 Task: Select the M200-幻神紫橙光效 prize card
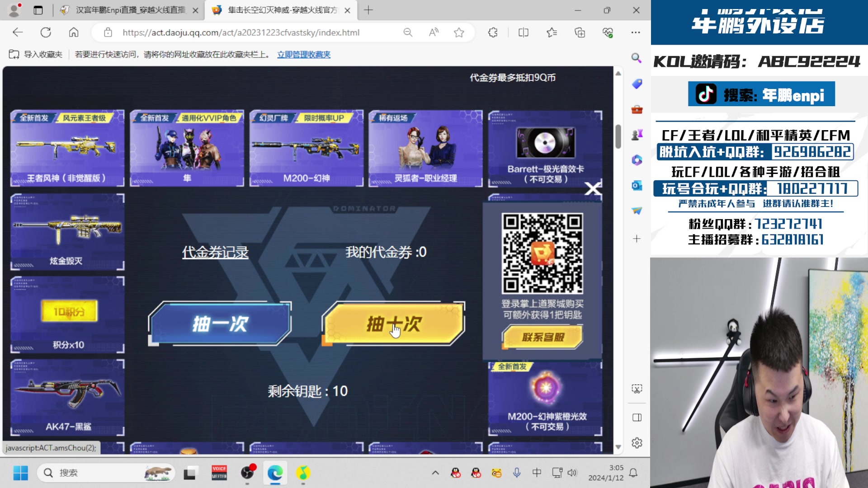545,398
